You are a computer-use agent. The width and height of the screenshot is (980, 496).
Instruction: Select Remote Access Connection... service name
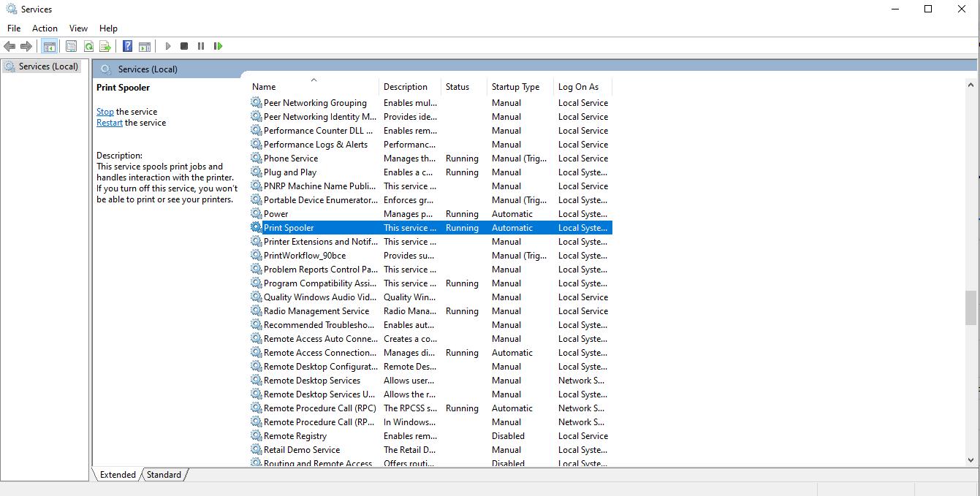click(x=320, y=353)
